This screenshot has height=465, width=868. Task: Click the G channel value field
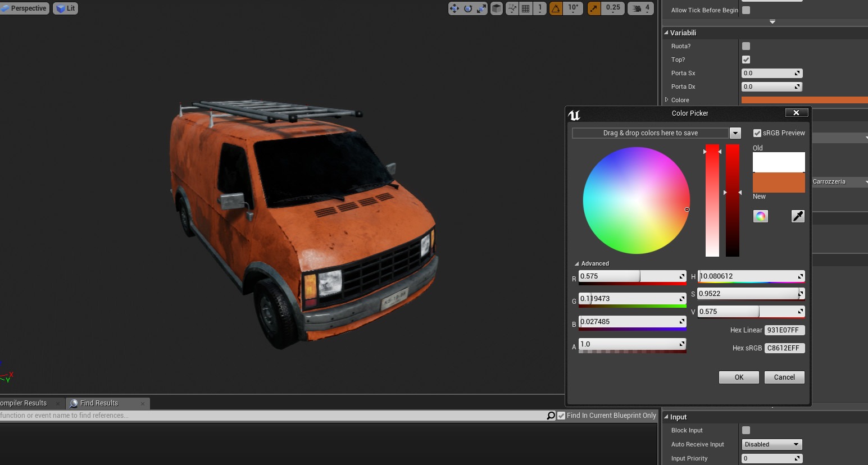coord(632,299)
